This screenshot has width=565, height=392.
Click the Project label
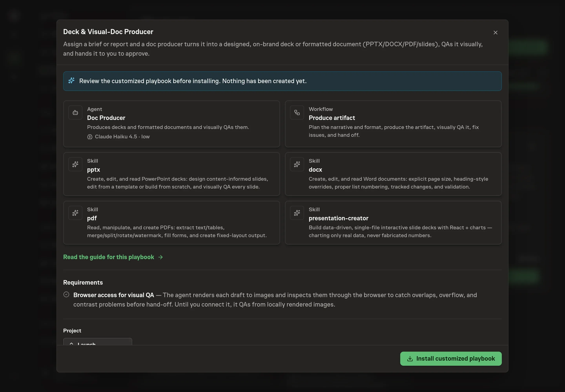[x=72, y=331]
